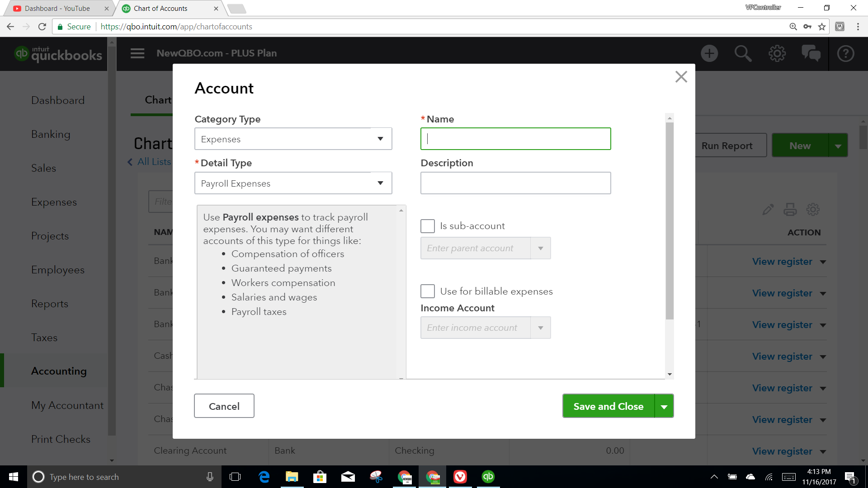Open the Category Type dropdown
Screen dimensions: 868x488
[293, 139]
